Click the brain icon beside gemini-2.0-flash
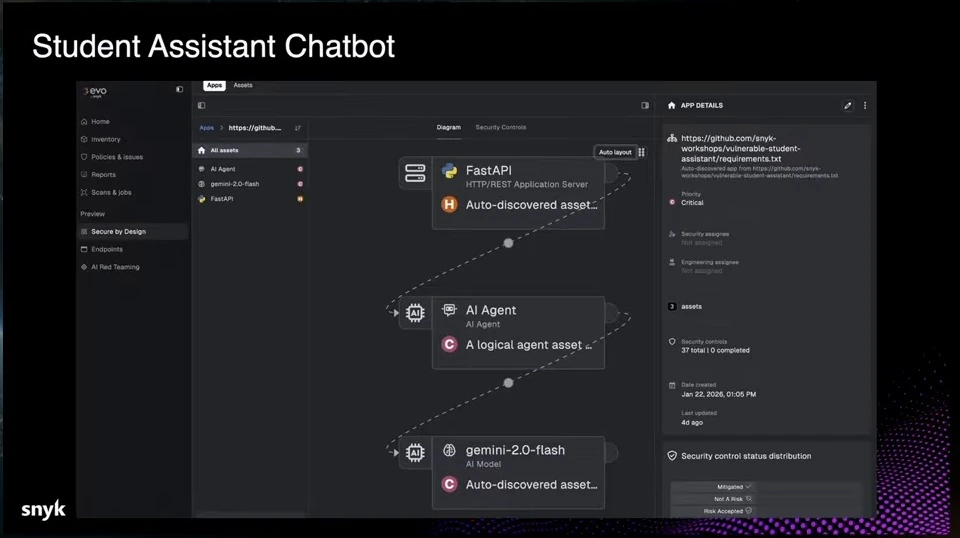 point(449,450)
